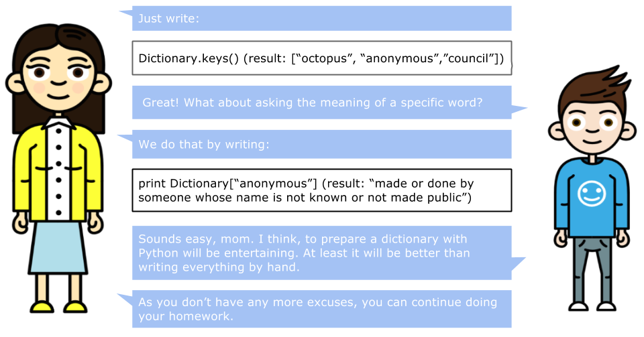The image size is (644, 337).
Task: Click one of the boy's white shoes
Action: [x=578, y=306]
